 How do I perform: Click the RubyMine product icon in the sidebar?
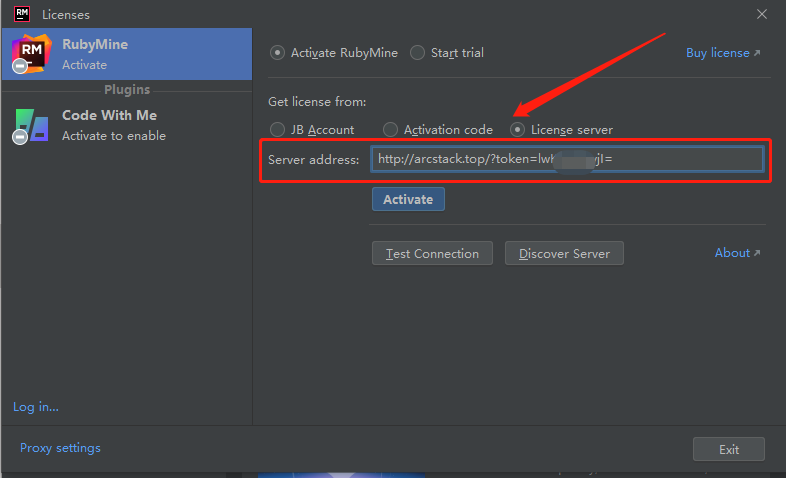(31, 54)
